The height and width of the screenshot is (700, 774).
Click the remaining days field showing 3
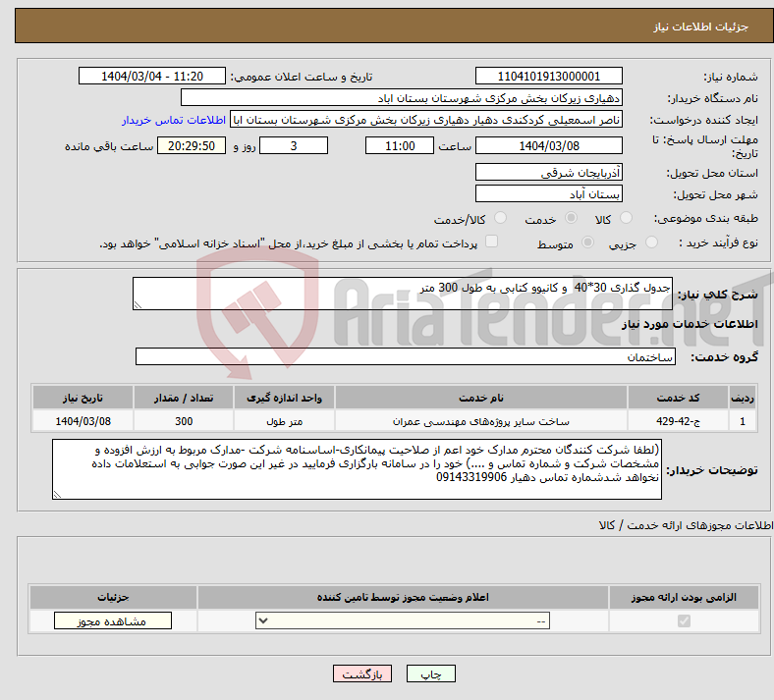[294, 145]
